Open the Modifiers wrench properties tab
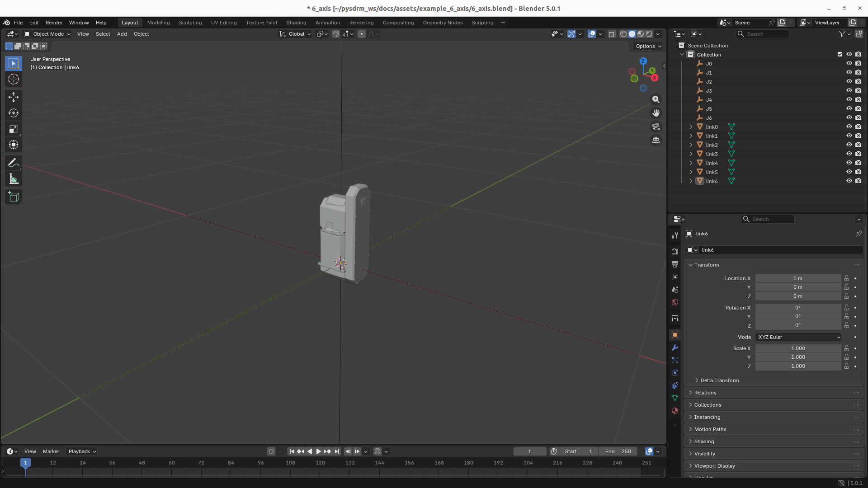 coord(675,347)
